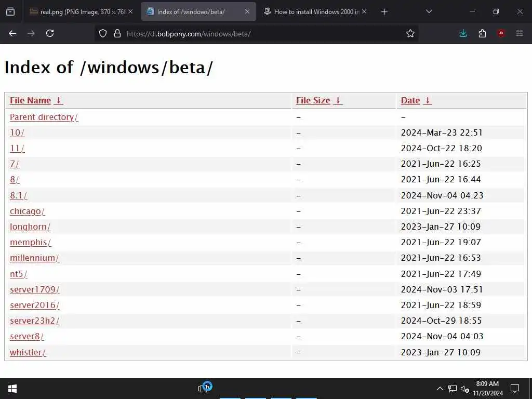The image size is (532, 399).
Task: Switch to the real.png image tab
Action: coord(82,12)
